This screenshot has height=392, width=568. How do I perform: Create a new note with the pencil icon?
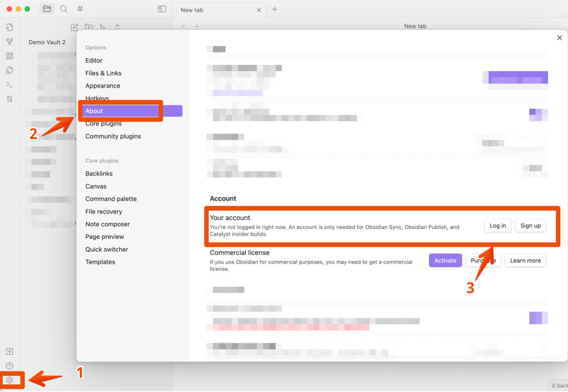point(74,27)
